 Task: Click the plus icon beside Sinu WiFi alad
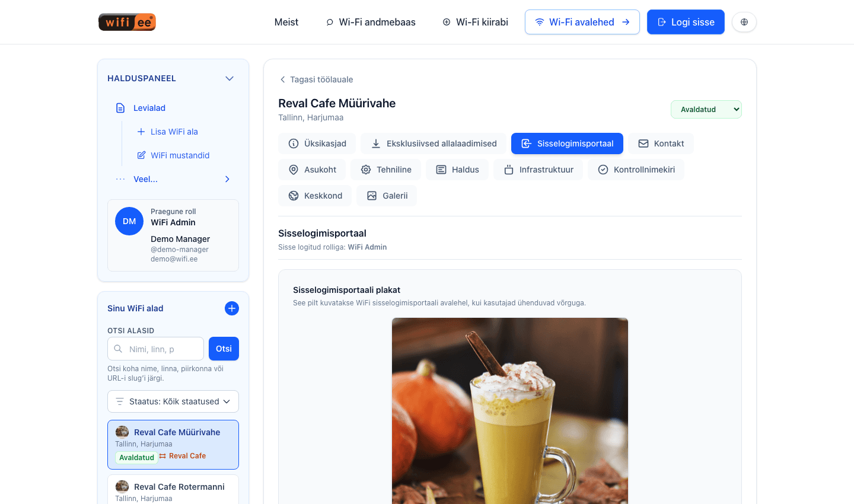click(232, 308)
